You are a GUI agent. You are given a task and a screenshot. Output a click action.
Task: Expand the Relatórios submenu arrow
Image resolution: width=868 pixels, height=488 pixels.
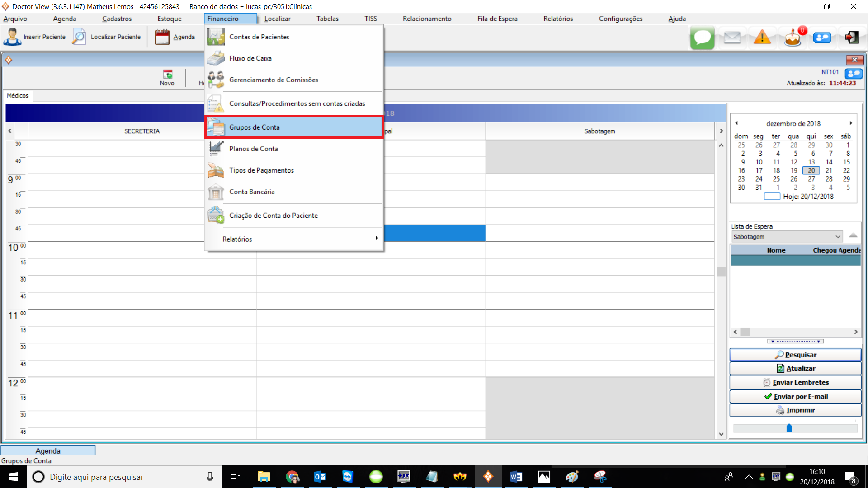pos(377,238)
